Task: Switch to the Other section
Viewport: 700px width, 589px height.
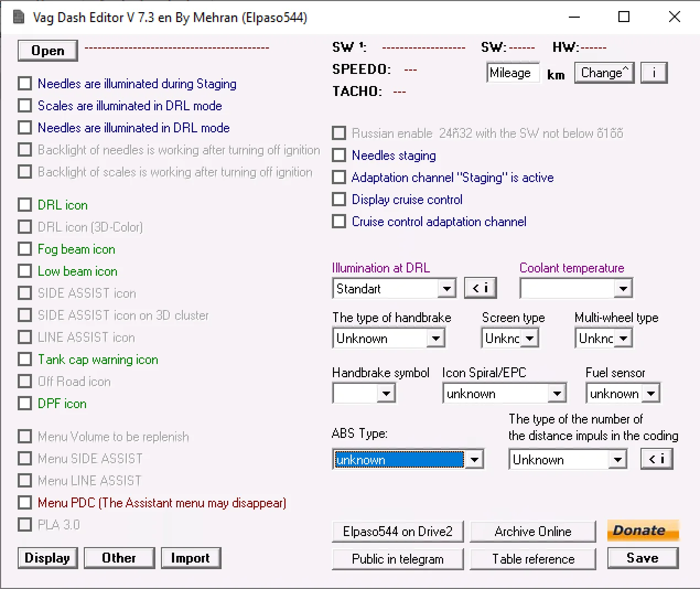Action: click(119, 558)
